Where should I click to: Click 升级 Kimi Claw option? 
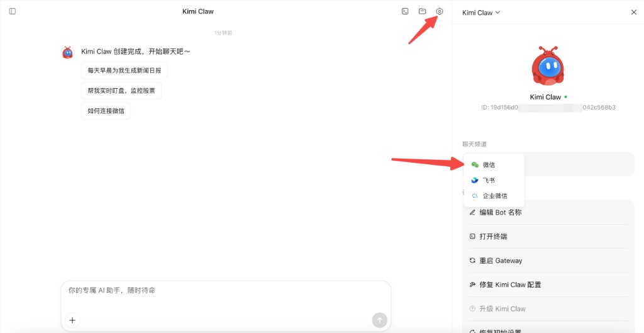548,308
